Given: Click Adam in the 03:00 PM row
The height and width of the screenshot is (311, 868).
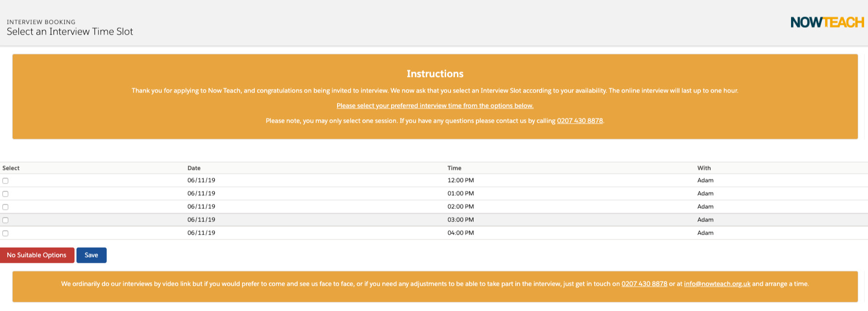Looking at the screenshot, I should point(705,220).
